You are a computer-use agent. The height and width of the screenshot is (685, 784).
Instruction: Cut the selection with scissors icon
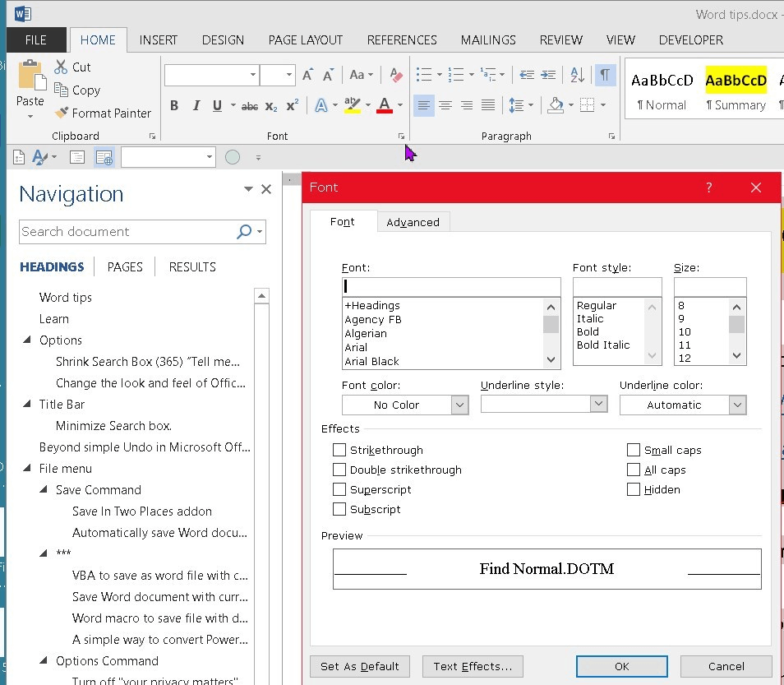click(61, 67)
